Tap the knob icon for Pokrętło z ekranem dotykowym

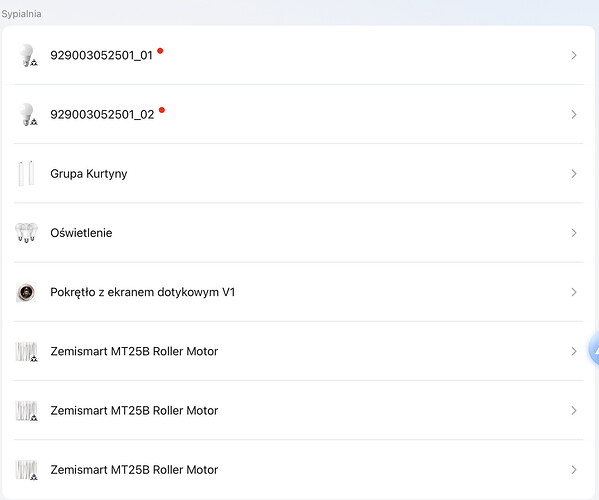coord(26,292)
